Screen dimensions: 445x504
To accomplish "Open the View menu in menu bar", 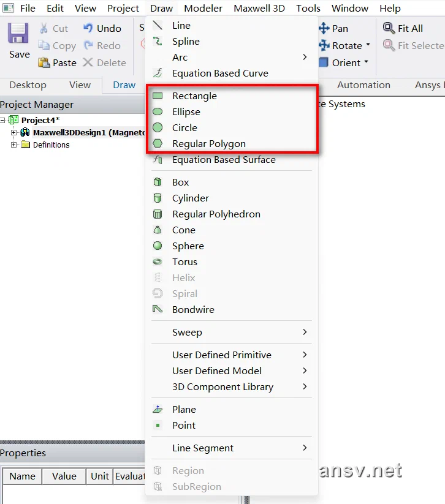I will (x=85, y=8).
